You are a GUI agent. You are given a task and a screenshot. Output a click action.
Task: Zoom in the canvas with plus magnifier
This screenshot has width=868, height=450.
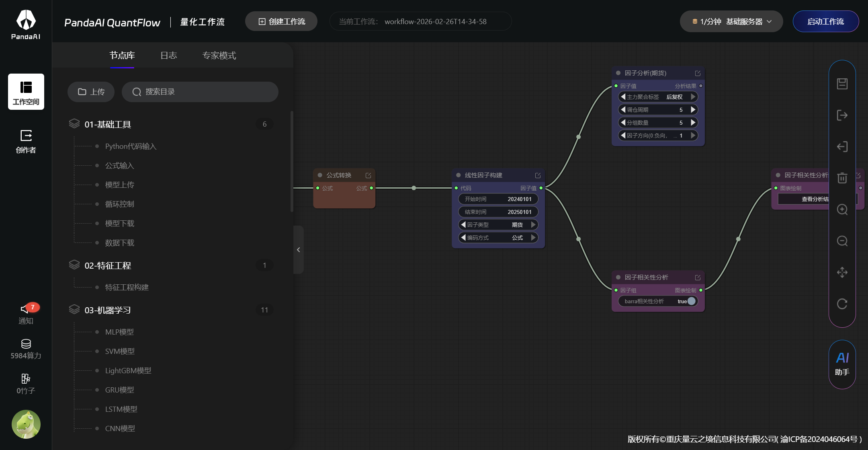click(842, 210)
